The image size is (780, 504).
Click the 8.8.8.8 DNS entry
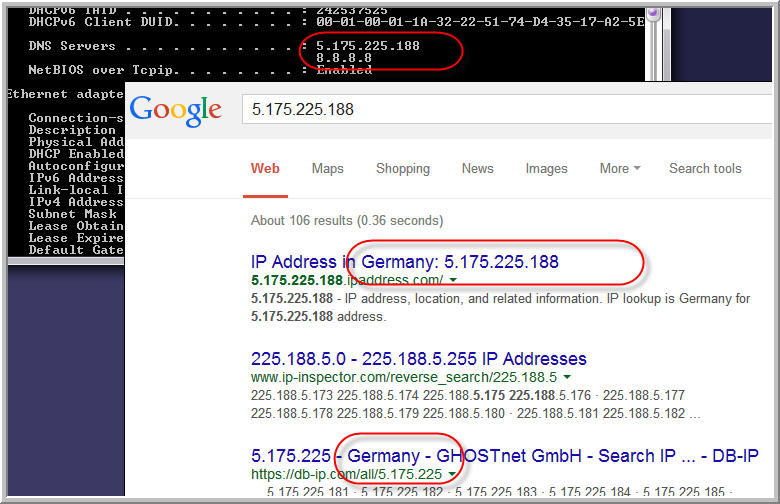[344, 58]
